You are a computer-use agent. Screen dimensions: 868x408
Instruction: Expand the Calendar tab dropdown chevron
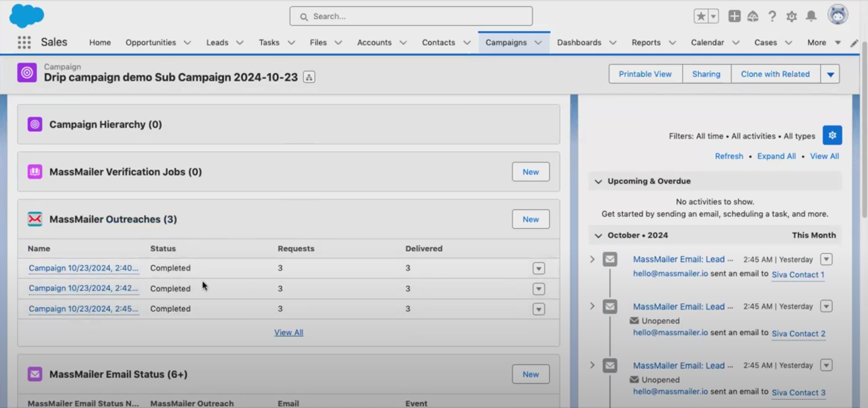[735, 43]
